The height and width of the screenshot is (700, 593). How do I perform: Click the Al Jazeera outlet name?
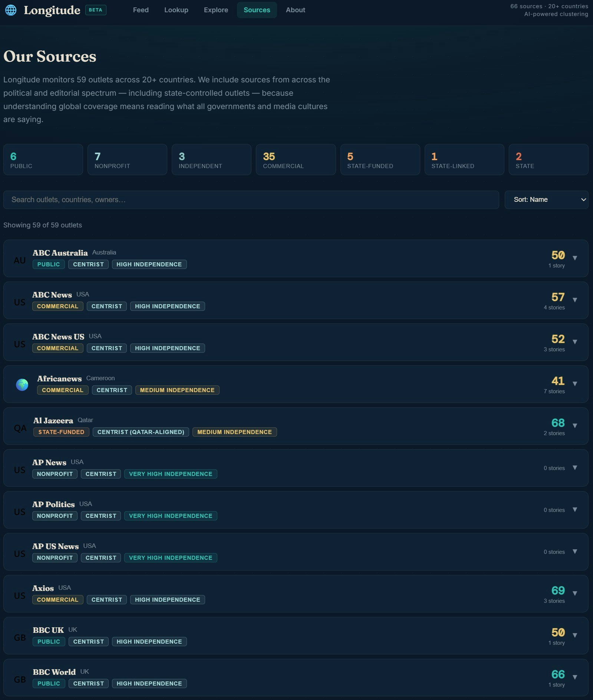[53, 420]
